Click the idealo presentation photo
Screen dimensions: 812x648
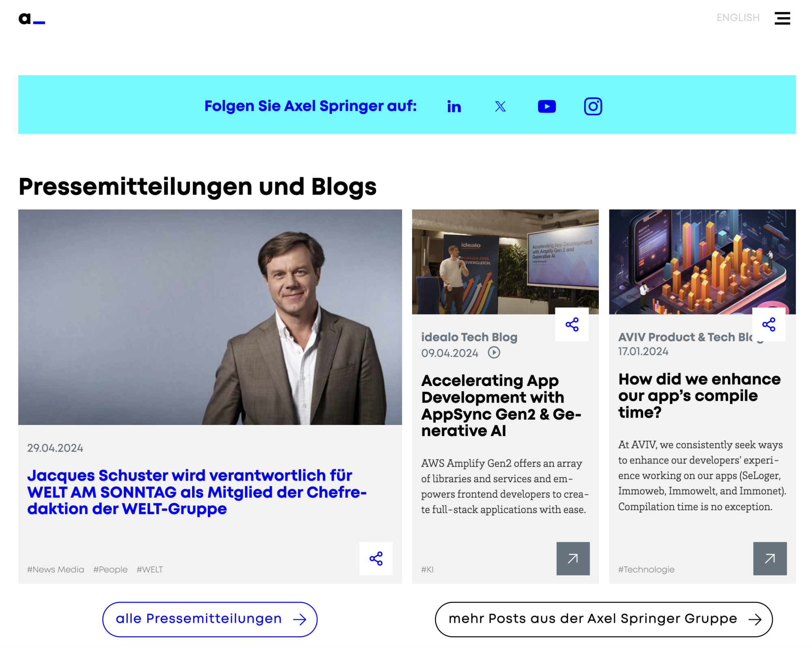click(505, 262)
